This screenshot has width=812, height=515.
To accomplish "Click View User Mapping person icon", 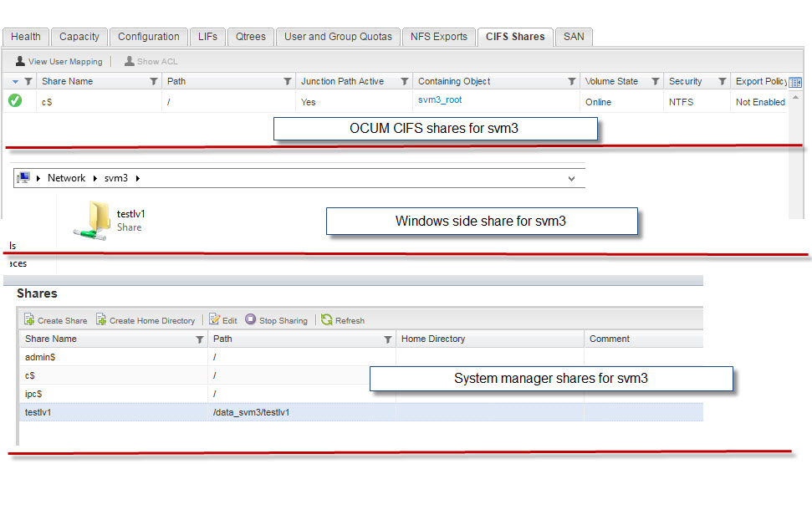I will point(20,60).
